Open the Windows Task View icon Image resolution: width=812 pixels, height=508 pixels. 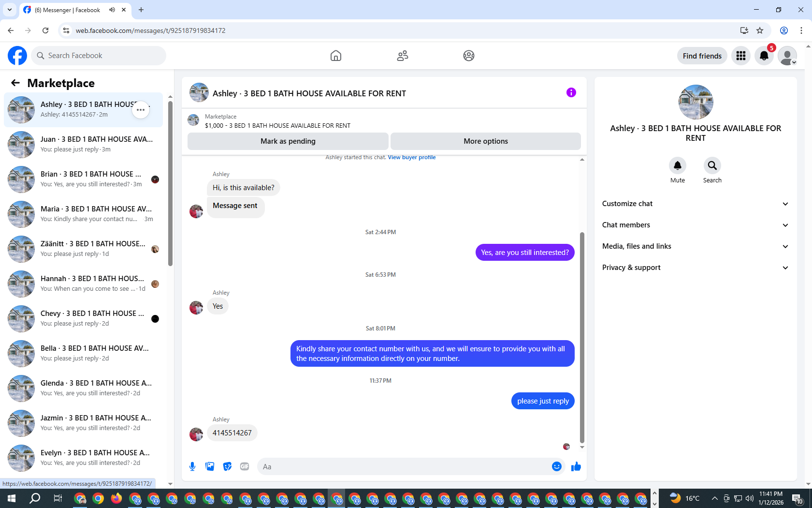point(58,498)
